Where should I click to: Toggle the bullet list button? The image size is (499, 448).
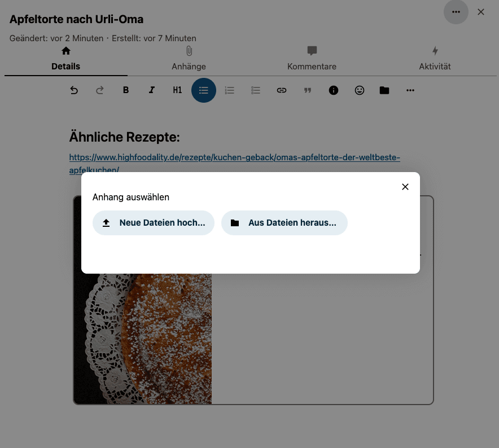coord(204,90)
